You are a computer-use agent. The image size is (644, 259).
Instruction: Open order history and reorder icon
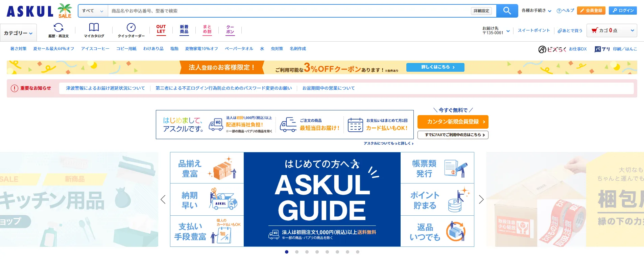coord(58,30)
